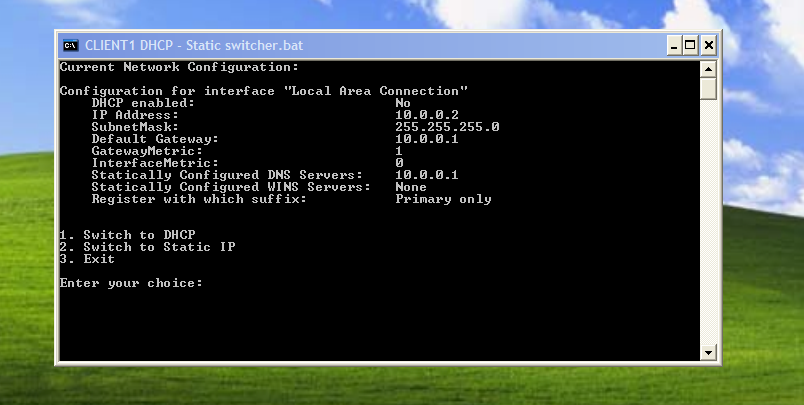Viewport: 804px width, 405px height.
Task: Open the cmd system menu icon in title bar
Action: (71, 45)
